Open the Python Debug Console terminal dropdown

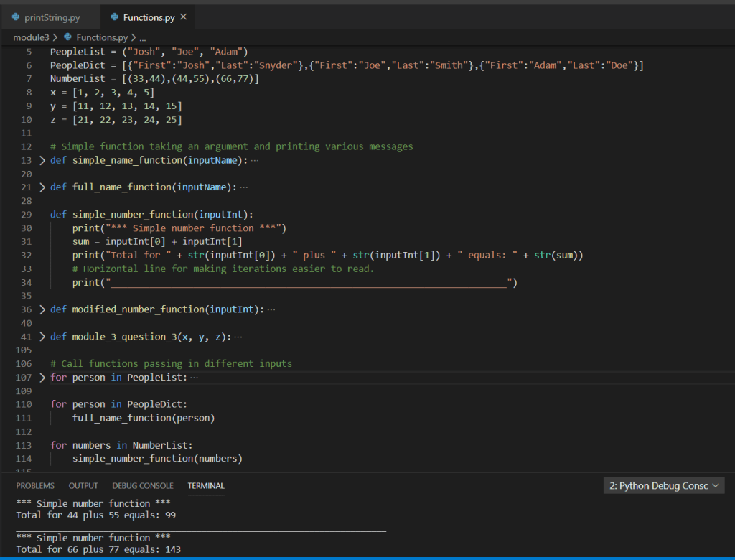point(664,486)
